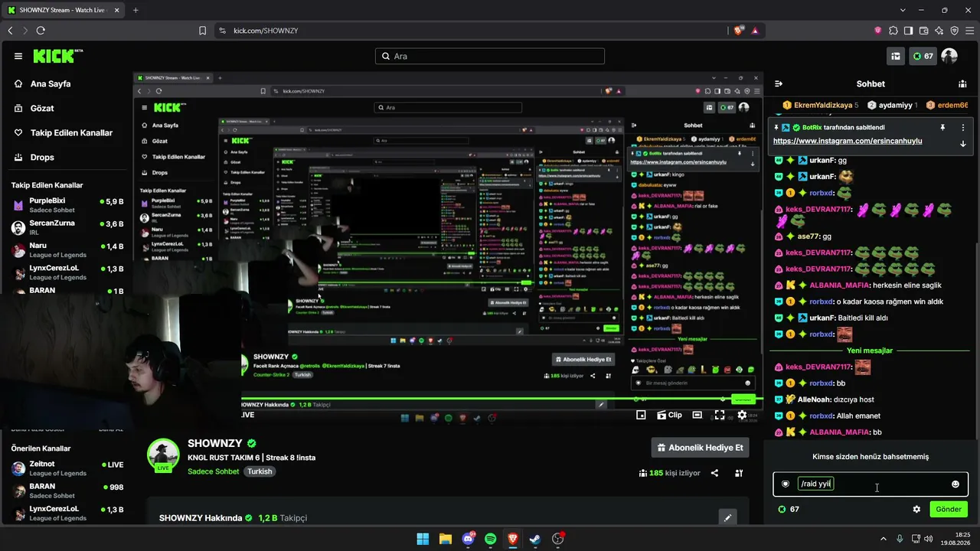Open a new browser tab

tap(136, 10)
